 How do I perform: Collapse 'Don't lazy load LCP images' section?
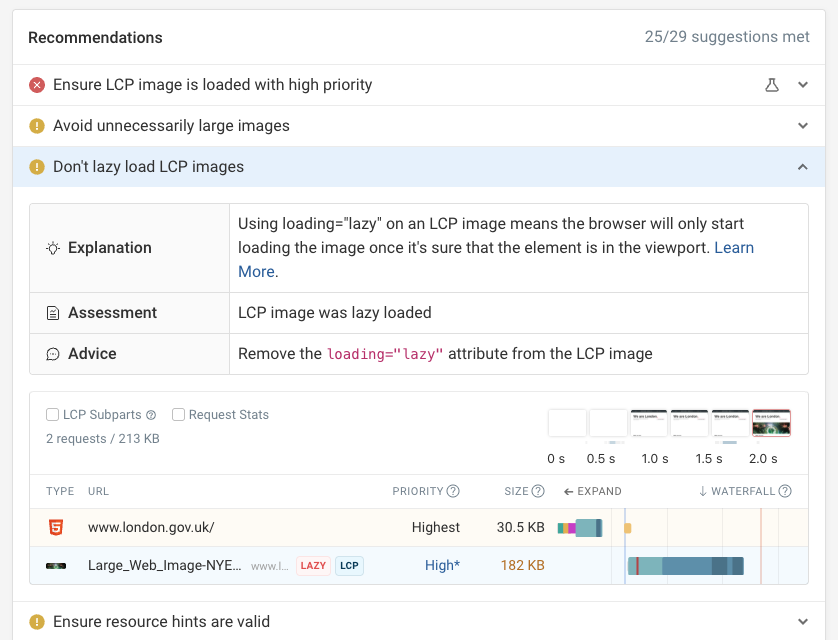coord(803,167)
